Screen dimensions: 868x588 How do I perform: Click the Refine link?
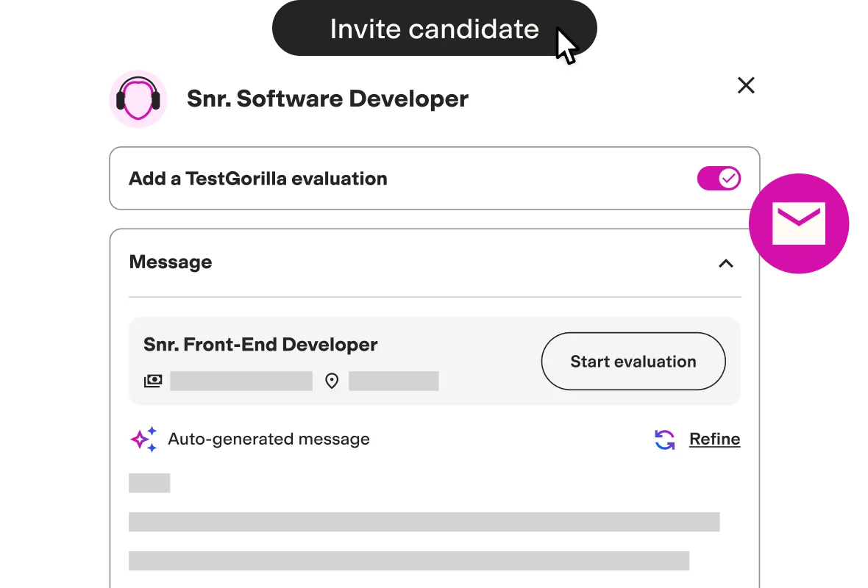[714, 438]
